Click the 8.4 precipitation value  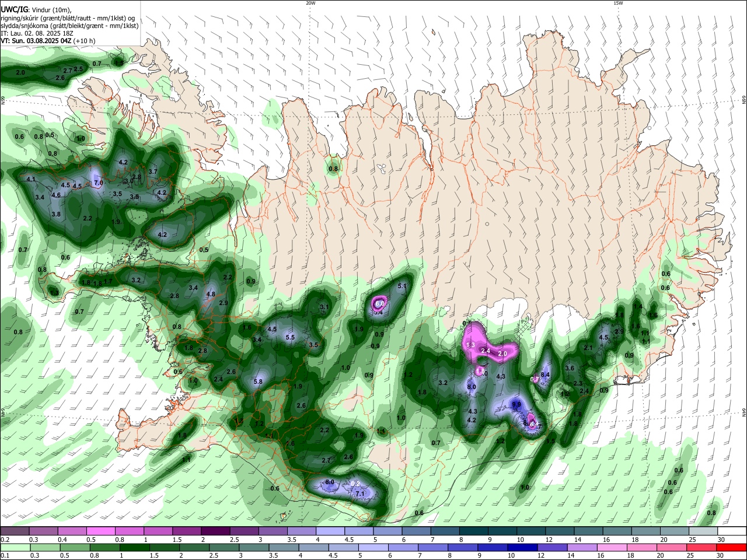click(545, 374)
